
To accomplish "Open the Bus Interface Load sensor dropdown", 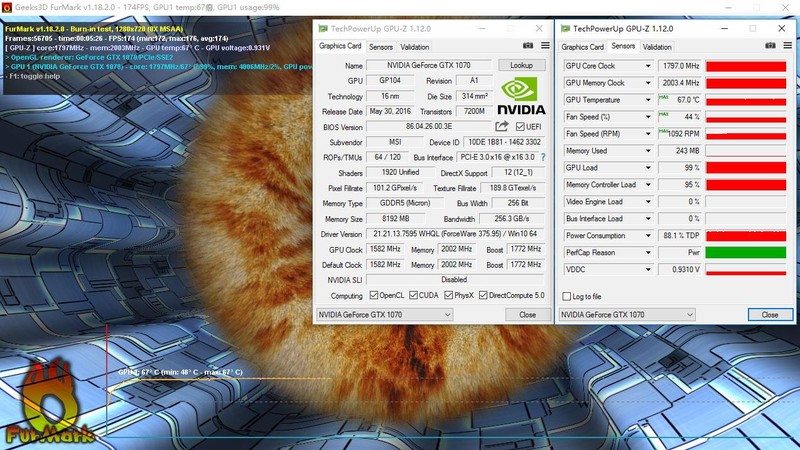I will pos(648,218).
